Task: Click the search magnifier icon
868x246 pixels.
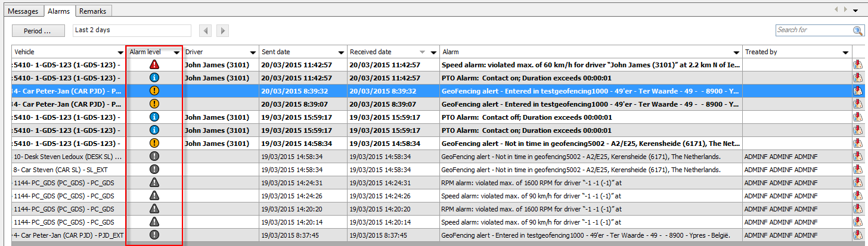Action: (857, 30)
